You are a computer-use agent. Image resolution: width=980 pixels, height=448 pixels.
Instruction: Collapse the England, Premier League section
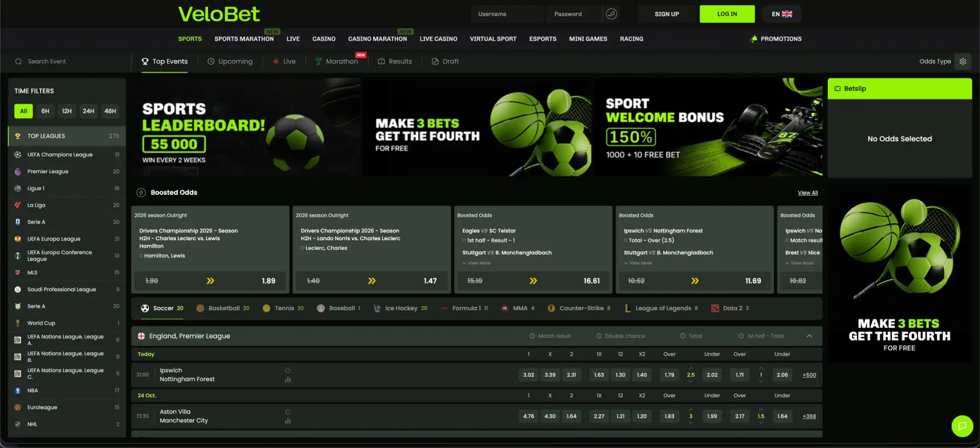[810, 336]
